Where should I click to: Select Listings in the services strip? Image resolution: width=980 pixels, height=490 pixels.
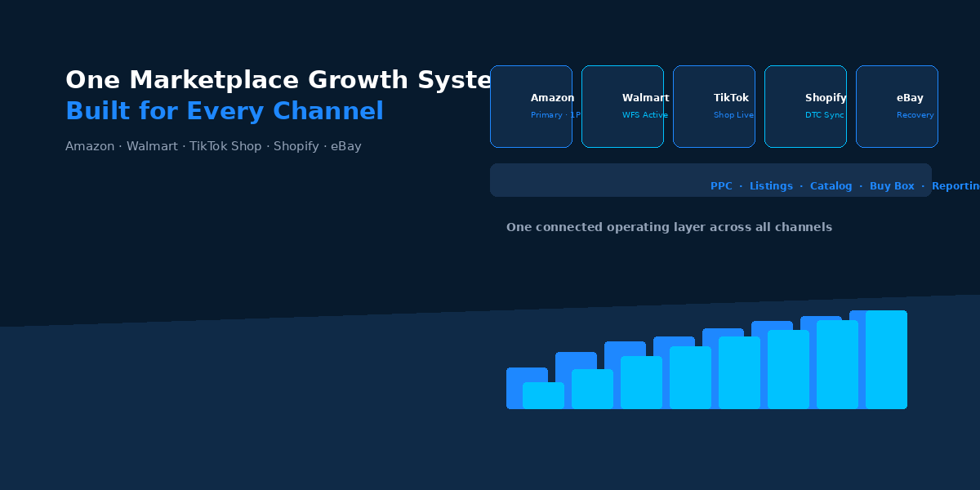click(771, 186)
